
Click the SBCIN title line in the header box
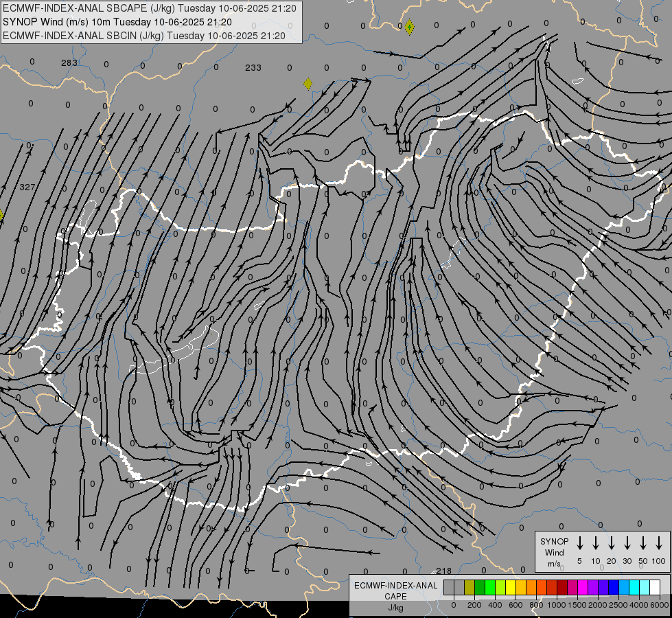[x=144, y=36]
